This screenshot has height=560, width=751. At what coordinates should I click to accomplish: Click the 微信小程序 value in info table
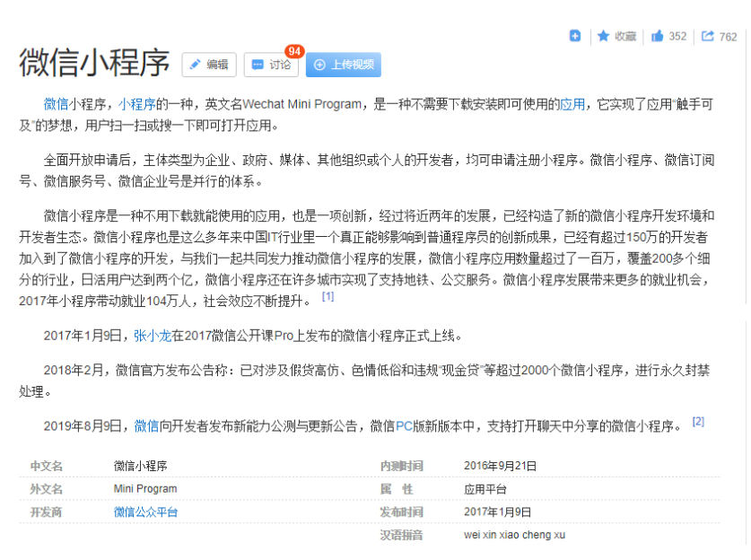pyautogui.click(x=140, y=466)
